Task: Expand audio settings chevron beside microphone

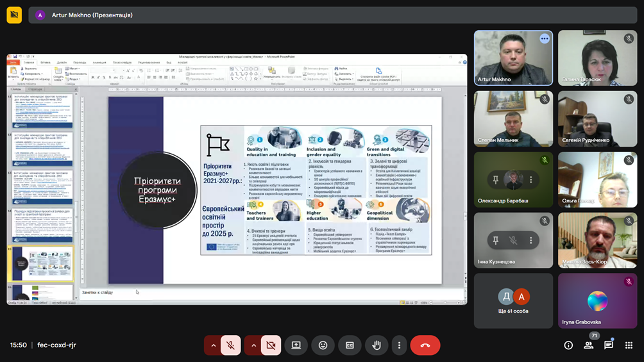Action: point(214,345)
